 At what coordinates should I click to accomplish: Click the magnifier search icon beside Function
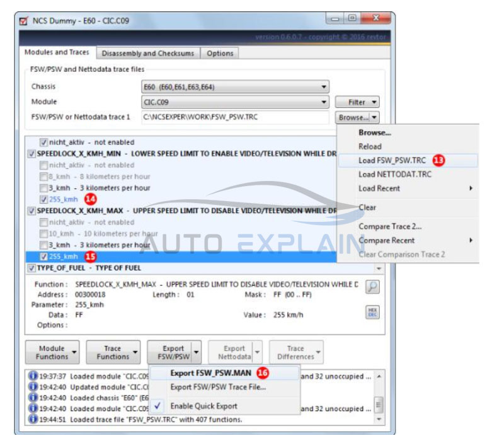point(372,286)
